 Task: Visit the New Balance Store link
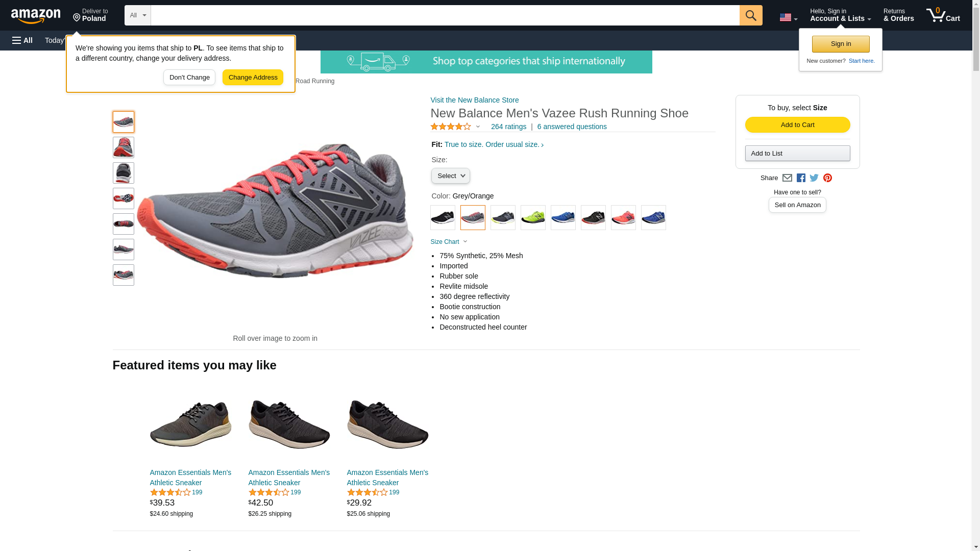point(474,100)
